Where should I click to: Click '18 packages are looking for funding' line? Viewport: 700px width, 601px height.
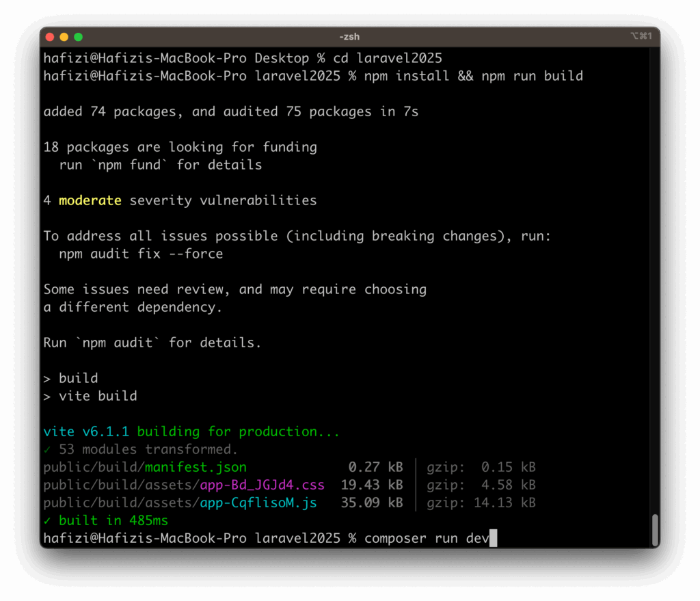click(180, 148)
